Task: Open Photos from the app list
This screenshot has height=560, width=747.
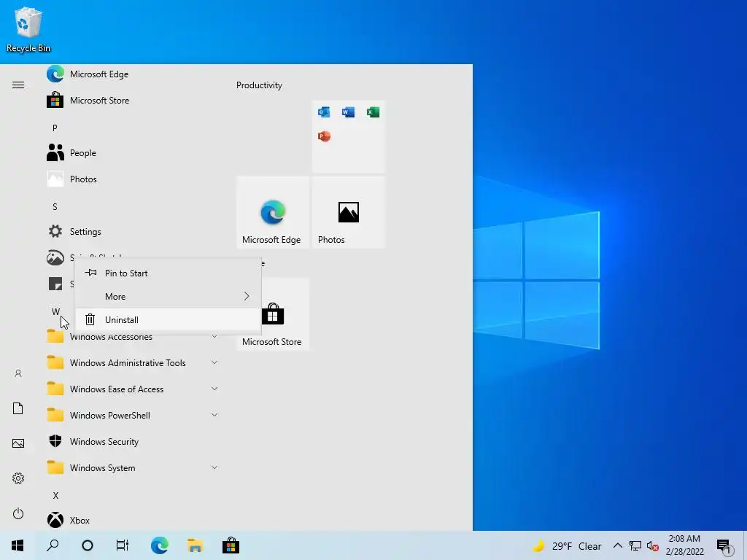Action: click(x=132, y=179)
